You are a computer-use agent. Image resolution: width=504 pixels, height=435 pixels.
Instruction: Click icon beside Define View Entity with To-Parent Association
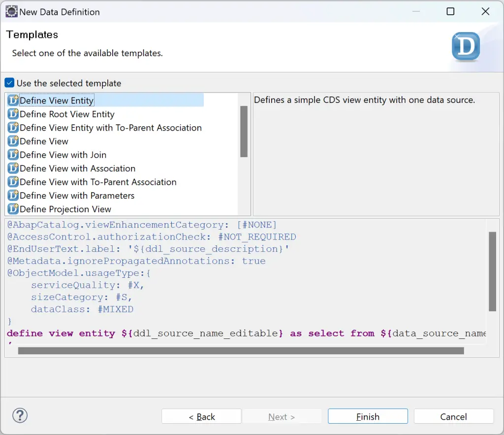point(13,128)
